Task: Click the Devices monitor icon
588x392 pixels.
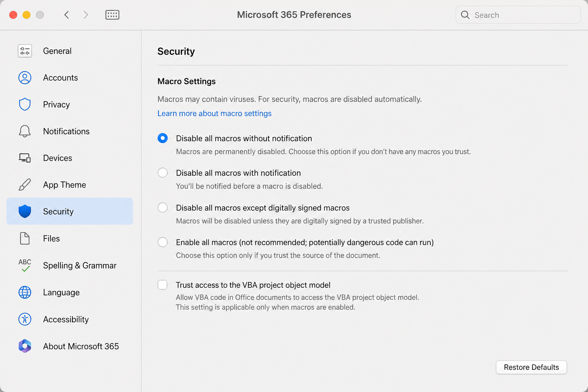Action: point(25,158)
